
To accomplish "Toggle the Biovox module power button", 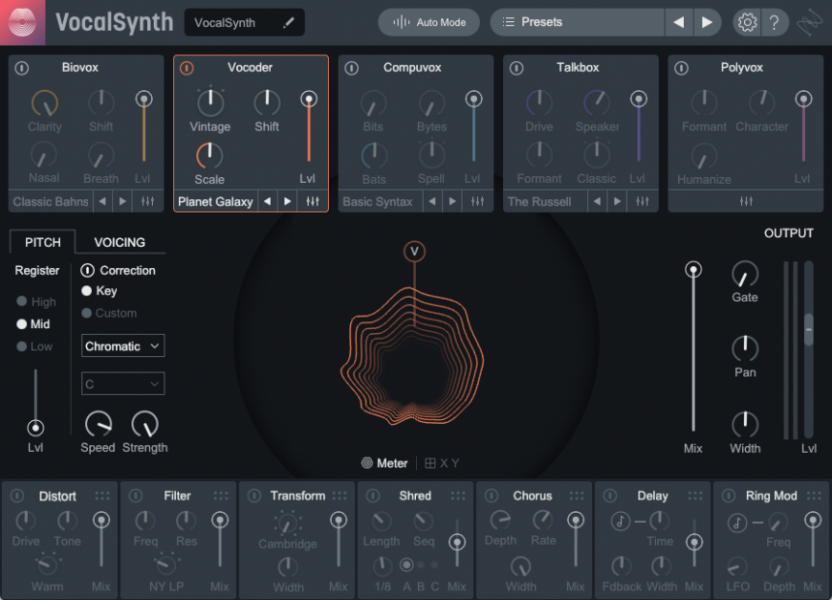I will [x=20, y=67].
